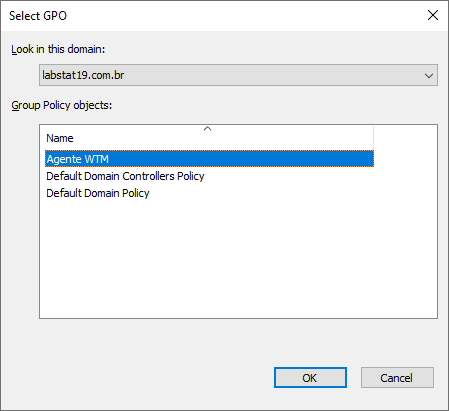Click the 'Look in this domain' label
The image size is (449, 411).
(x=58, y=49)
